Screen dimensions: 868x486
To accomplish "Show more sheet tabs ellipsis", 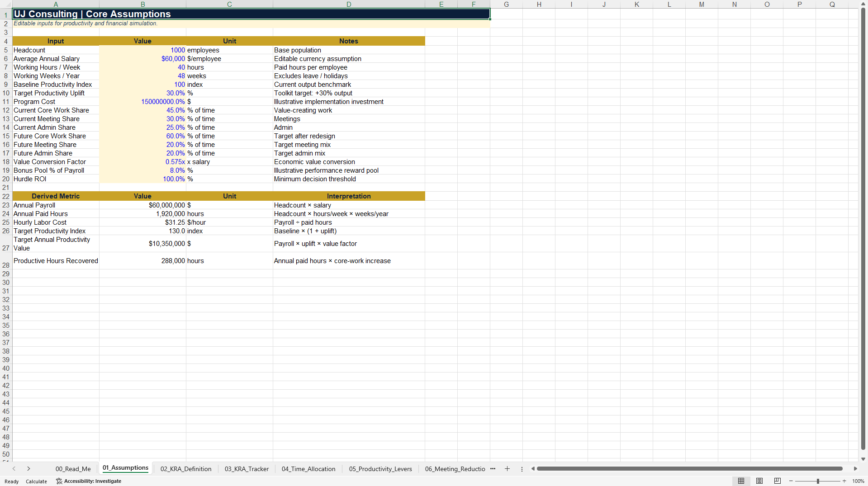I will [x=493, y=469].
